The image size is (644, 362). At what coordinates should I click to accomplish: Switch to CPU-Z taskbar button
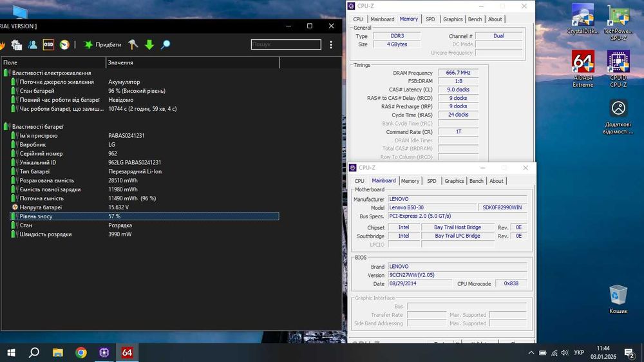click(104, 352)
